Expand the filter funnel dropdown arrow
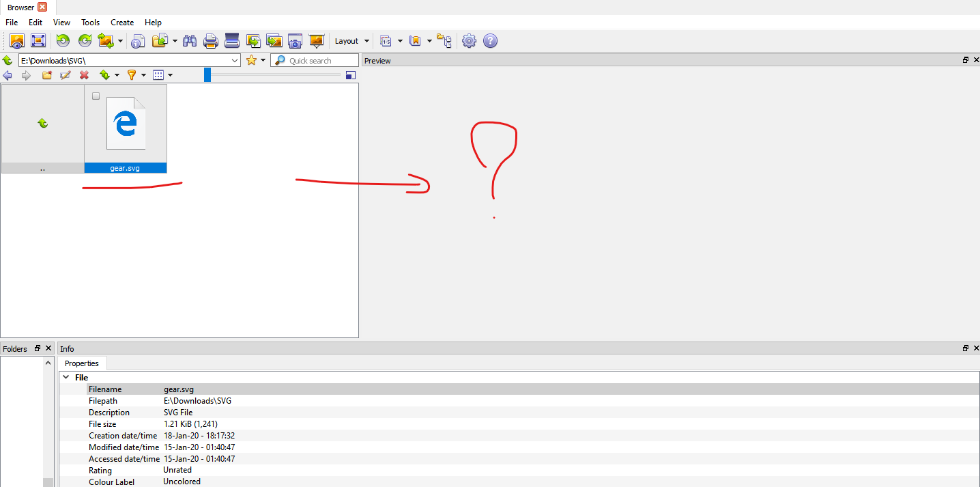Viewport: 980px width, 487px height. [143, 75]
